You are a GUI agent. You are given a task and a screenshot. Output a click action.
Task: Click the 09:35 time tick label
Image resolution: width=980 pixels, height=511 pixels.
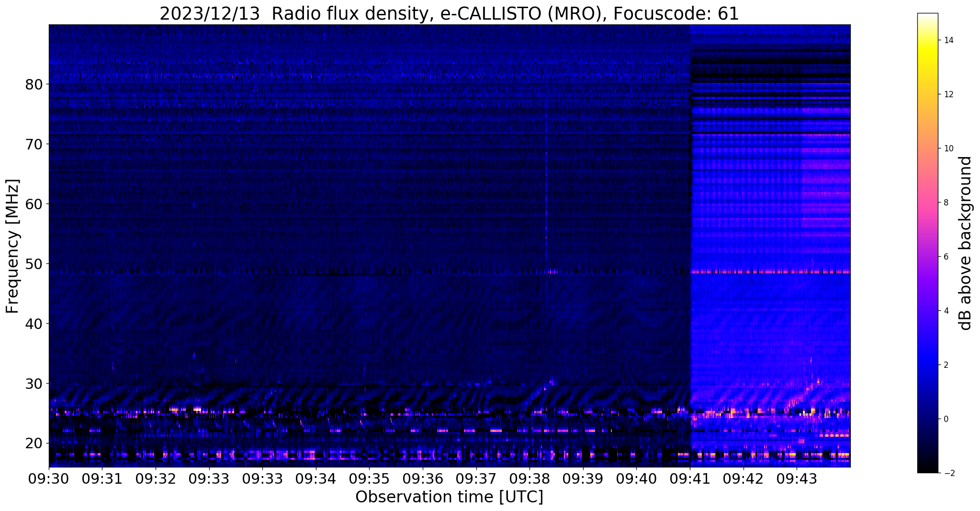tap(369, 479)
